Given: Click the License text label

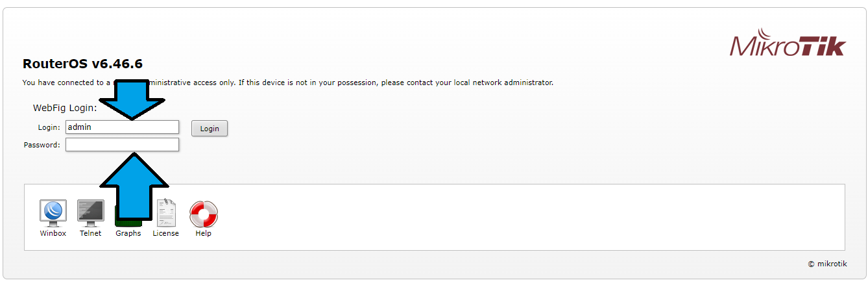Looking at the screenshot, I should click(x=165, y=233).
